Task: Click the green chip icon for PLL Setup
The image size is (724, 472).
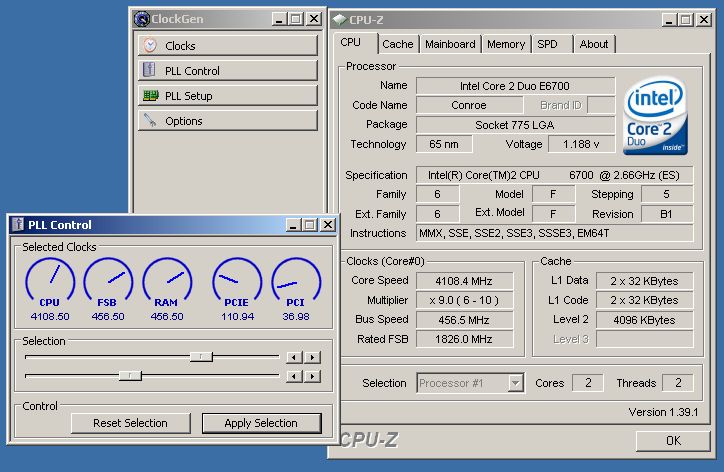Action: coord(151,95)
